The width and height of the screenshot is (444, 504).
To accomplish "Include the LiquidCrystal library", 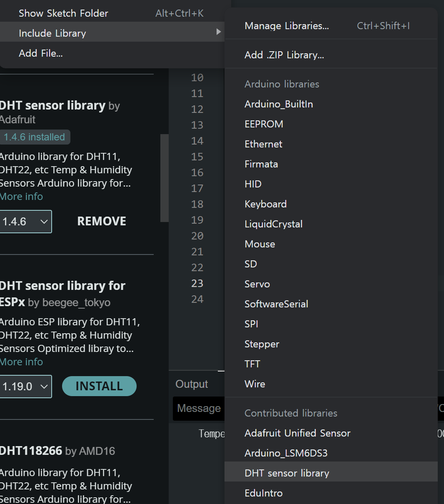I will click(x=331, y=224).
